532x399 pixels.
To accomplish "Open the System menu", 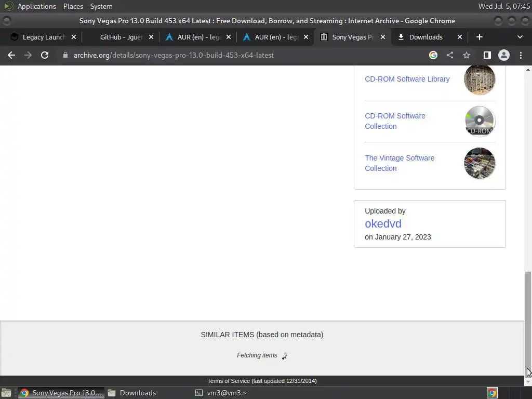I will tap(101, 6).
